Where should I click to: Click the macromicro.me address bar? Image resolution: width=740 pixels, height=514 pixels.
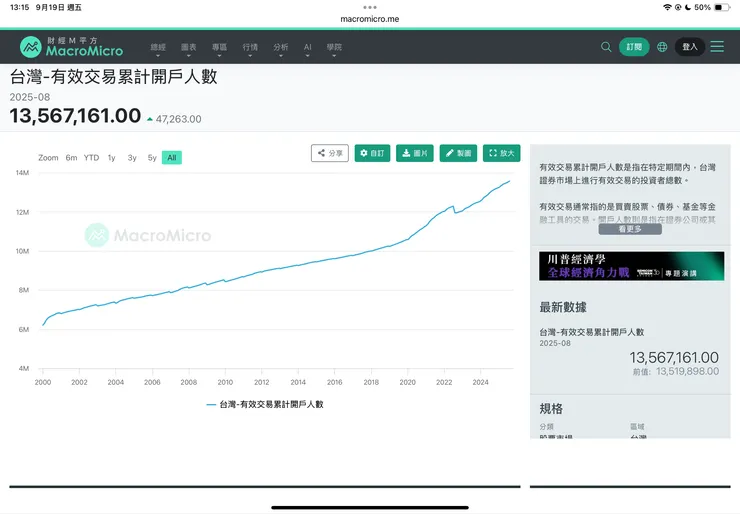(370, 19)
